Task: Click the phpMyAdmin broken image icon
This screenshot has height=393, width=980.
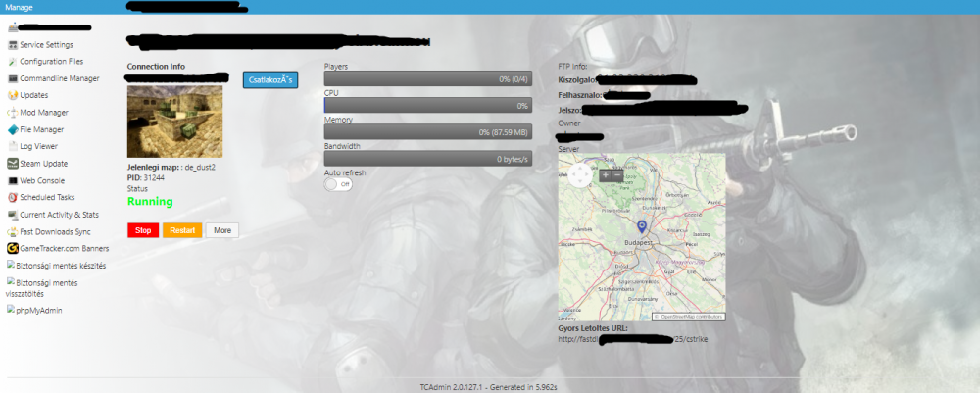Action: coord(11,310)
